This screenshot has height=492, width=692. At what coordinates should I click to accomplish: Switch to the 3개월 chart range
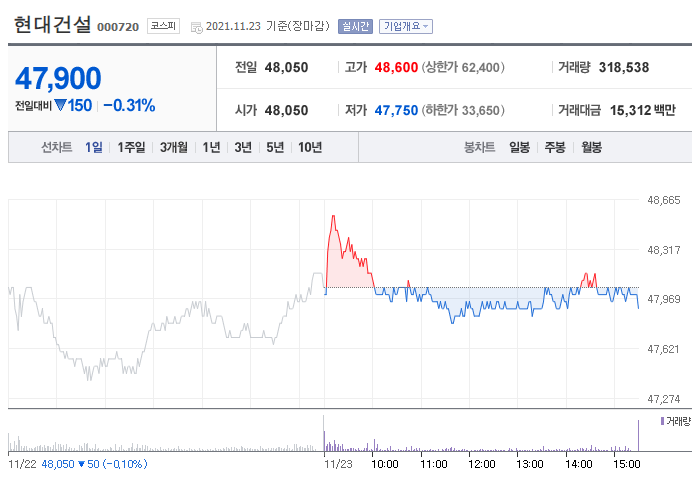coord(173,147)
